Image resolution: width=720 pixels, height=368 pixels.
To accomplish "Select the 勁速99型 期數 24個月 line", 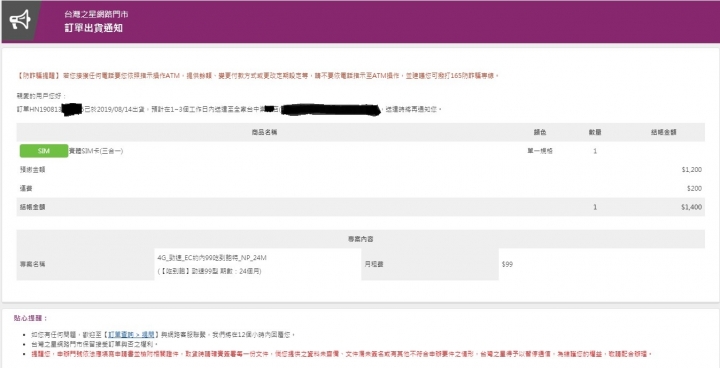I will click(209, 272).
